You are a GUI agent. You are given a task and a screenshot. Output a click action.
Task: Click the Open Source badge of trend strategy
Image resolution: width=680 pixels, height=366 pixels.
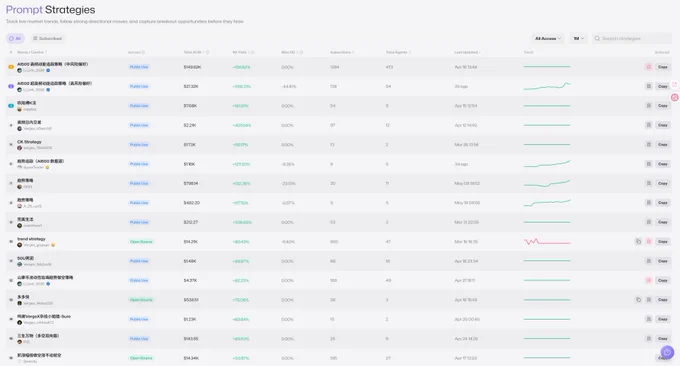click(x=141, y=242)
